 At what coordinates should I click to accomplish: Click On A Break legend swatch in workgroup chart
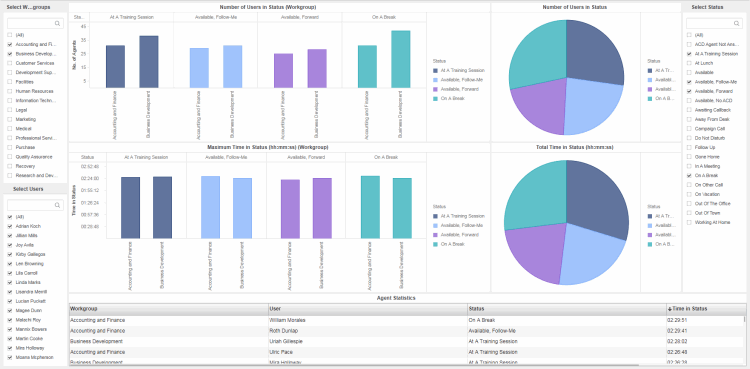pos(435,99)
